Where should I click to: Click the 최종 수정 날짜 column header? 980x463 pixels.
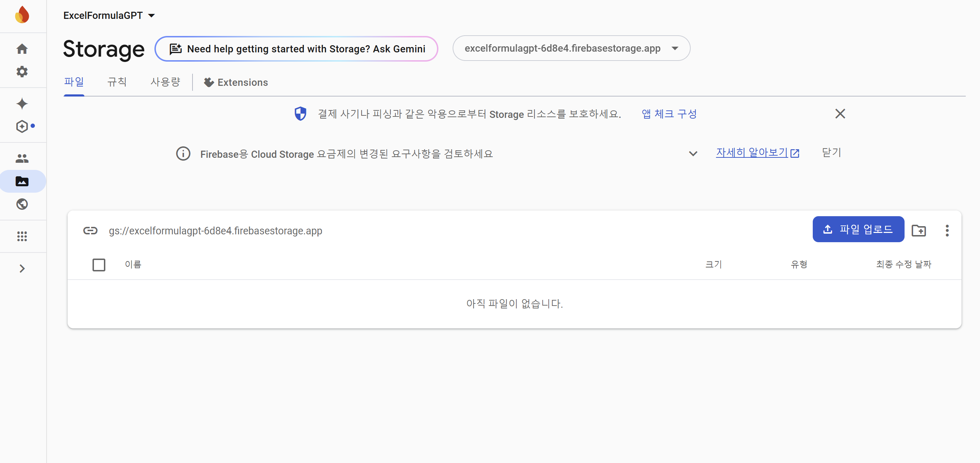click(903, 264)
